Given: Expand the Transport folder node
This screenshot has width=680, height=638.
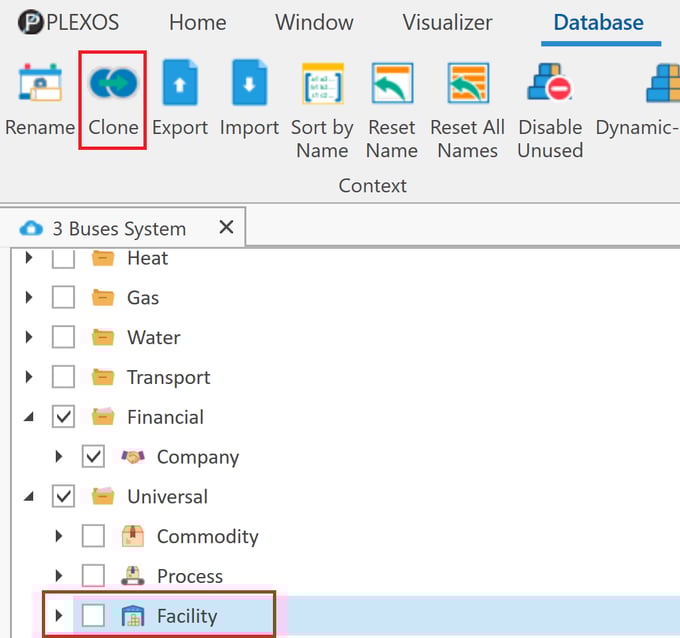Looking at the screenshot, I should (29, 378).
